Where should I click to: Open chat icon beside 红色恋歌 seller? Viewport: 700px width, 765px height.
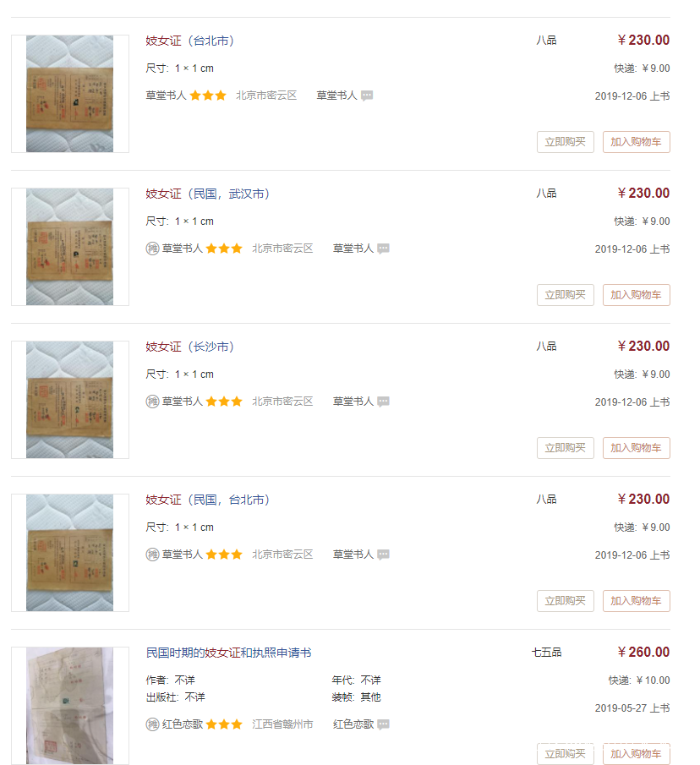click(383, 724)
